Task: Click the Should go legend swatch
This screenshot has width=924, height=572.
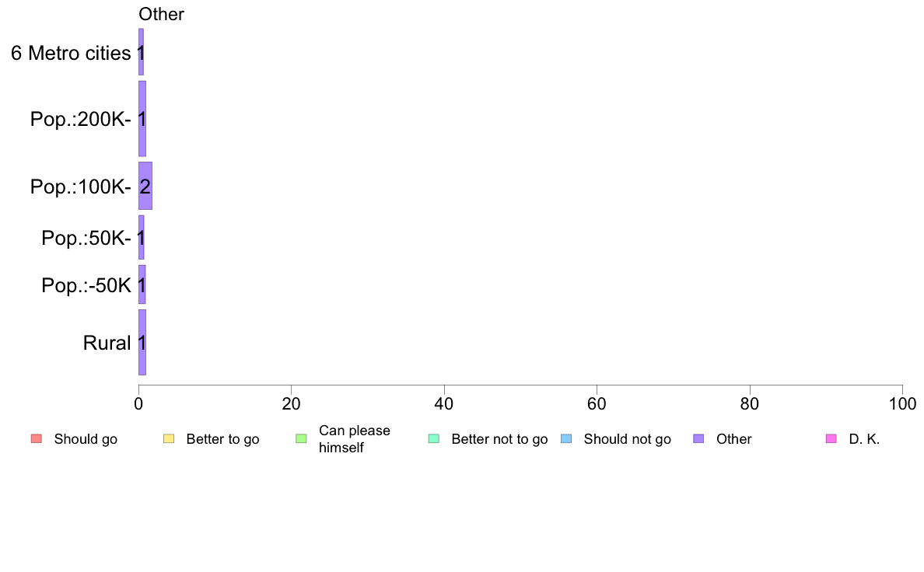Action: tap(36, 439)
